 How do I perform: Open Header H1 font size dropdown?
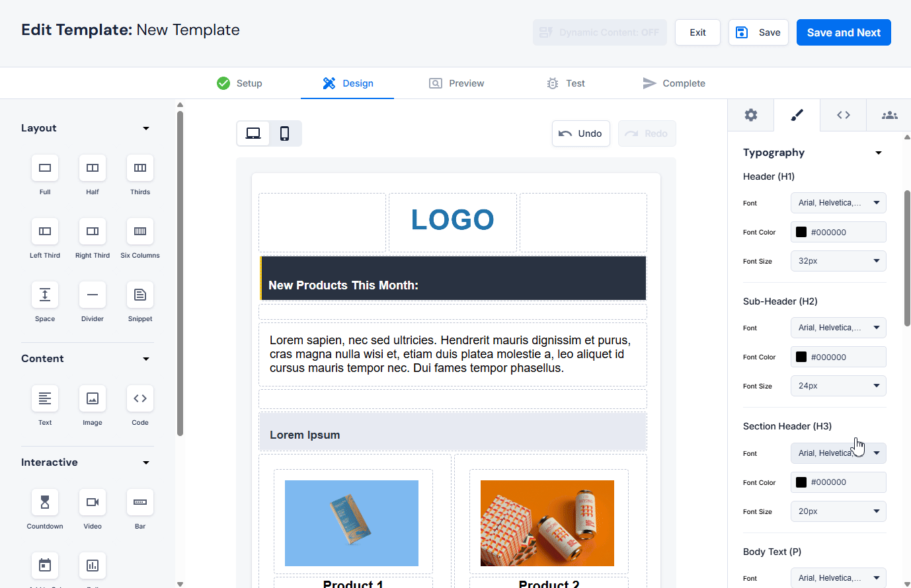click(838, 261)
